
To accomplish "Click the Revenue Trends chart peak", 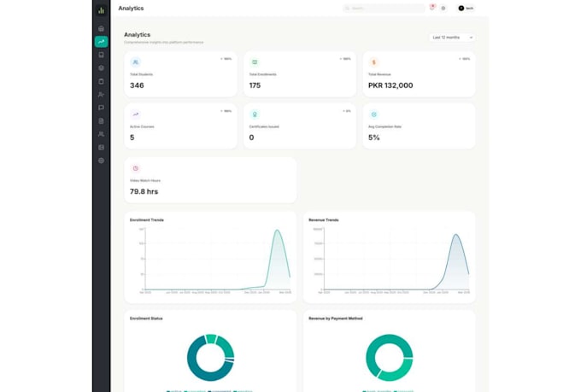I will (x=456, y=235).
